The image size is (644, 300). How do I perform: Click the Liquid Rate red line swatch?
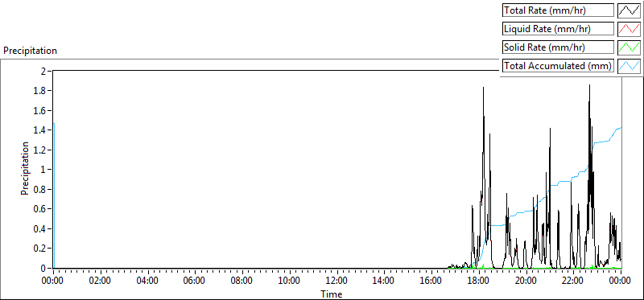pos(630,29)
